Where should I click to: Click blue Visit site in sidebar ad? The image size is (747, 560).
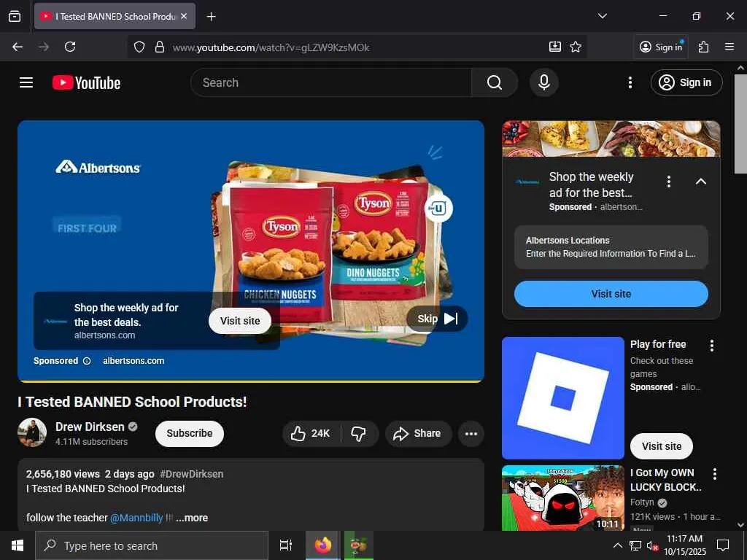point(611,294)
